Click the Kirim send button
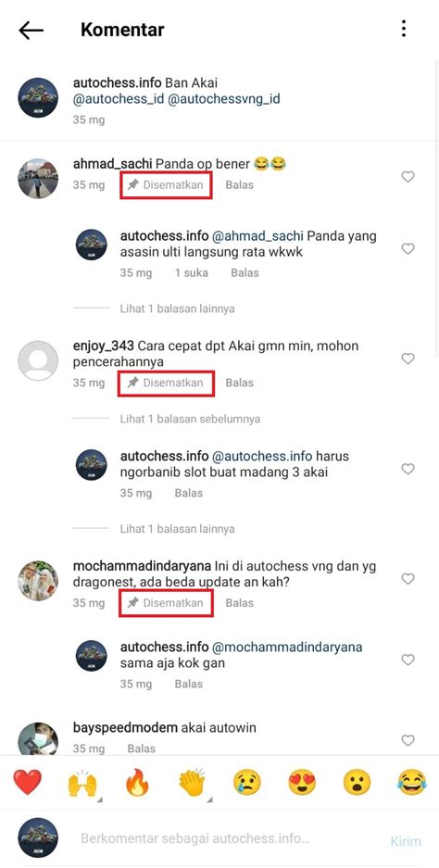 406,841
